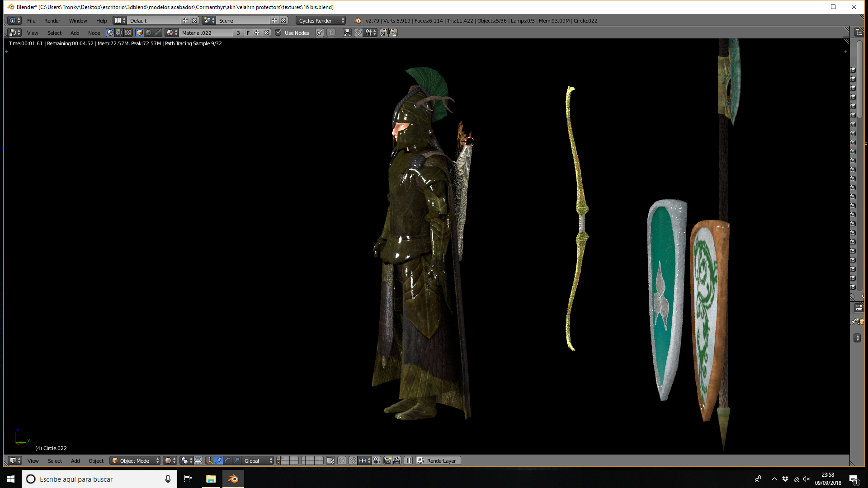Choose World shader nodes icon
Screen dimensions: 868x488
coord(148,33)
